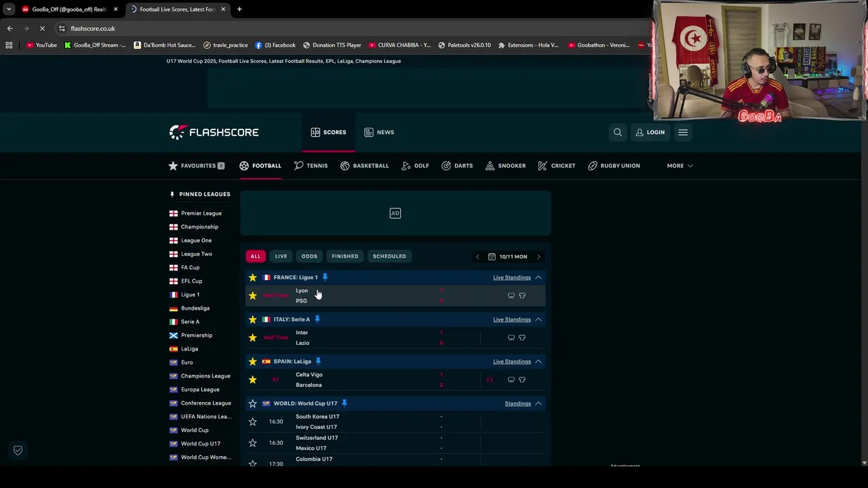
Task: Open the NEWS header tab
Action: click(379, 132)
